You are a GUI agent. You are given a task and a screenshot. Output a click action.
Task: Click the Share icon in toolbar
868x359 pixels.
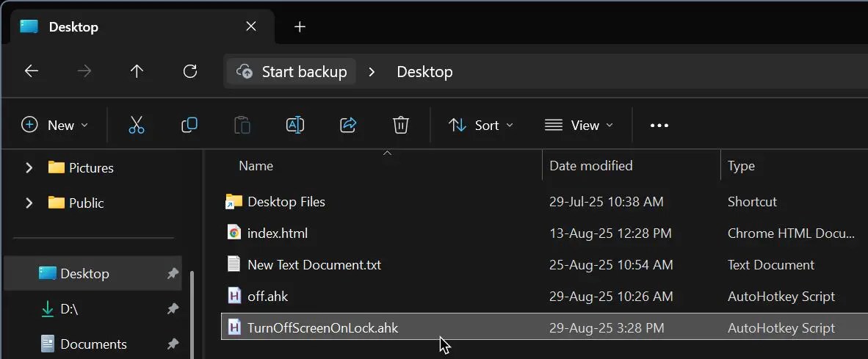coord(347,125)
